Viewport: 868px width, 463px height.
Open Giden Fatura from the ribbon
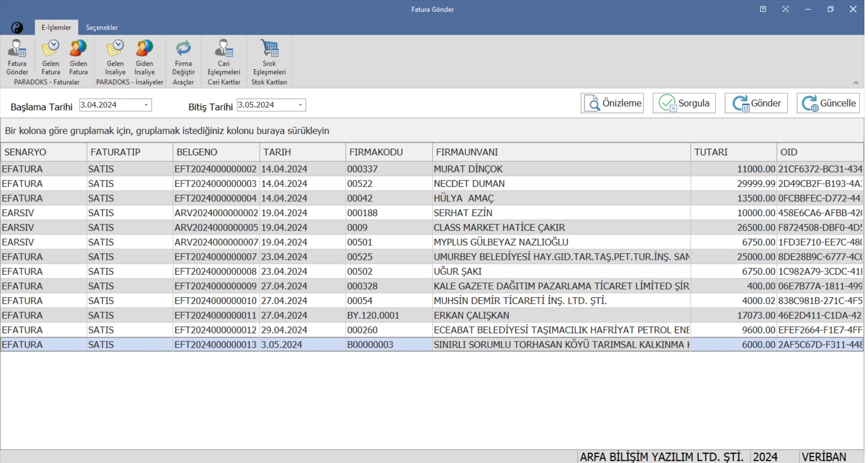click(78, 57)
